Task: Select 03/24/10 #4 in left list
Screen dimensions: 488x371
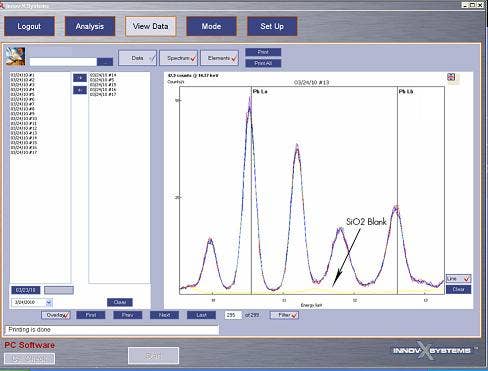Action: pos(22,90)
